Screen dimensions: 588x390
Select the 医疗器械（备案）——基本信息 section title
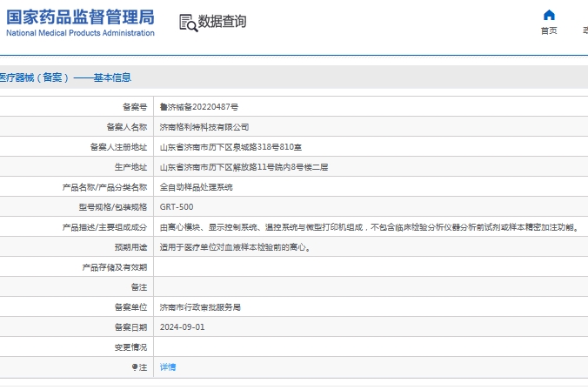point(65,77)
